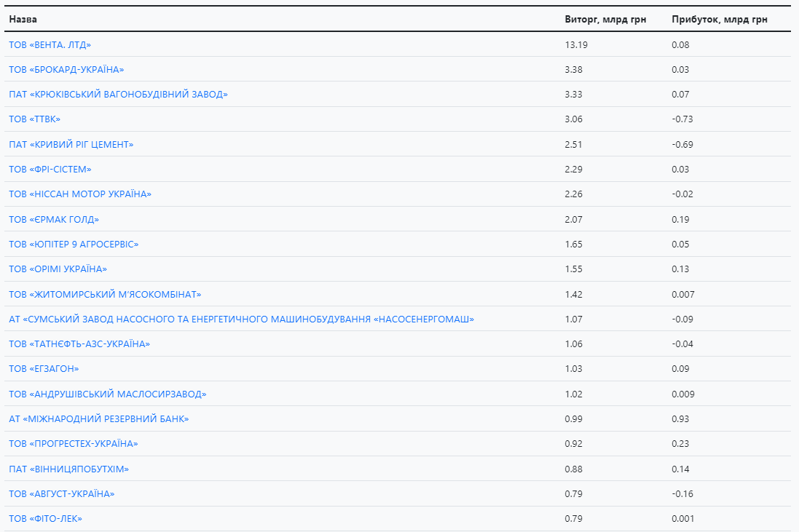Screen dimensions: 799x532
Task: Click the Прибуток, млрд грн column header
Action: click(720, 20)
